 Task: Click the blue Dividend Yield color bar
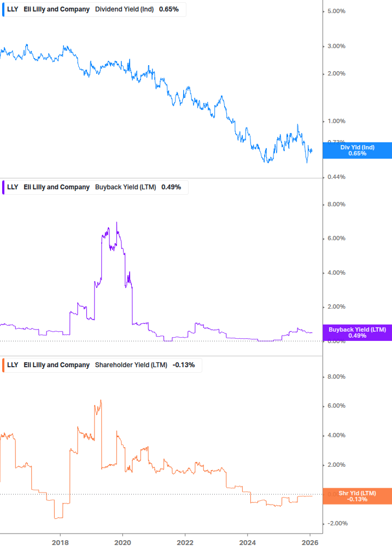(x=3, y=9)
